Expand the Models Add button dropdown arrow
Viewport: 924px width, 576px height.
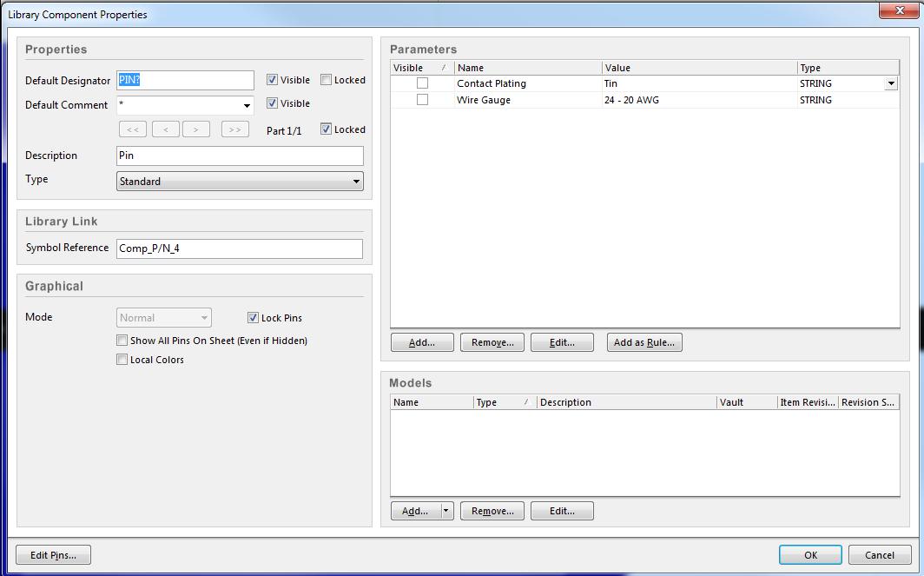[x=446, y=511]
